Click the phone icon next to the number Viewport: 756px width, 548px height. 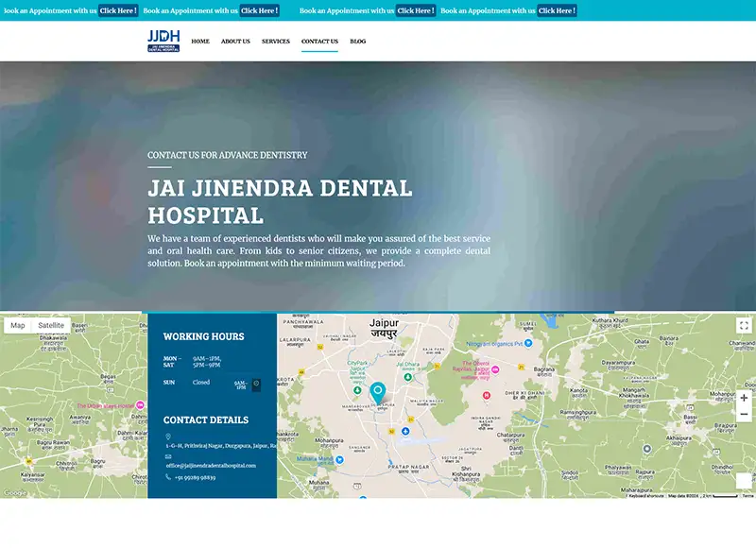tap(168, 478)
